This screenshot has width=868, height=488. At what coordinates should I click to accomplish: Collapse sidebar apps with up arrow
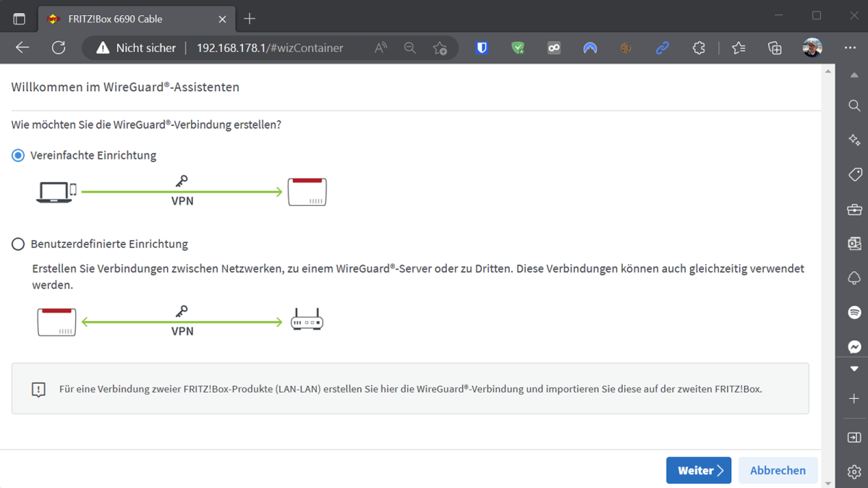(x=854, y=75)
